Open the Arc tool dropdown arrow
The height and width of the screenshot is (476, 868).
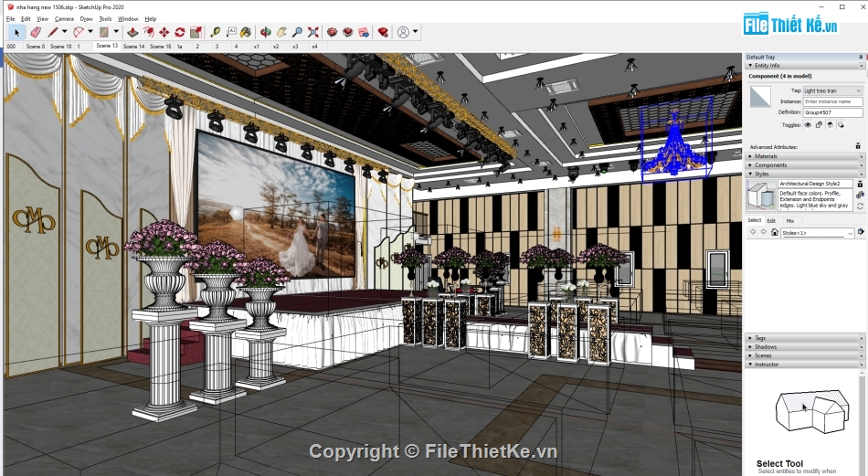90,32
